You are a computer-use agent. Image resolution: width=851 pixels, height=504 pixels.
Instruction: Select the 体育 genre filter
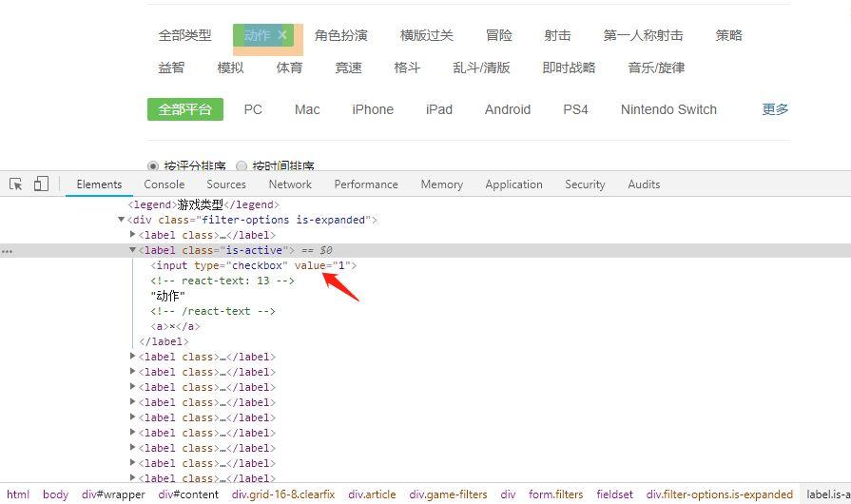pos(289,68)
